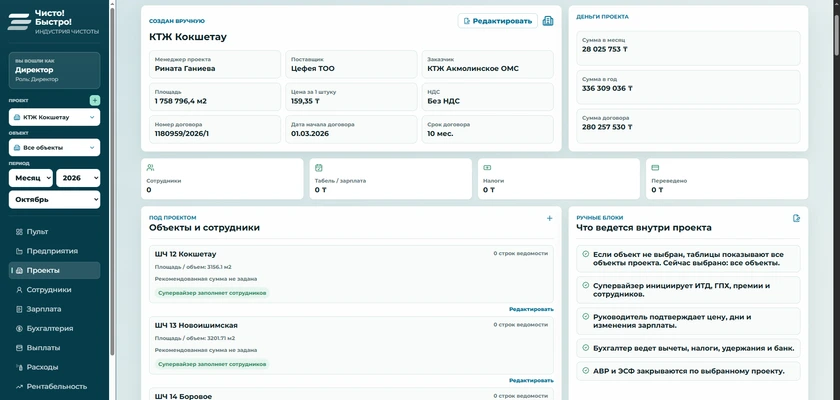Click the Табель / зарплата calendar icon
This screenshot has height=400, width=840.
tap(318, 168)
